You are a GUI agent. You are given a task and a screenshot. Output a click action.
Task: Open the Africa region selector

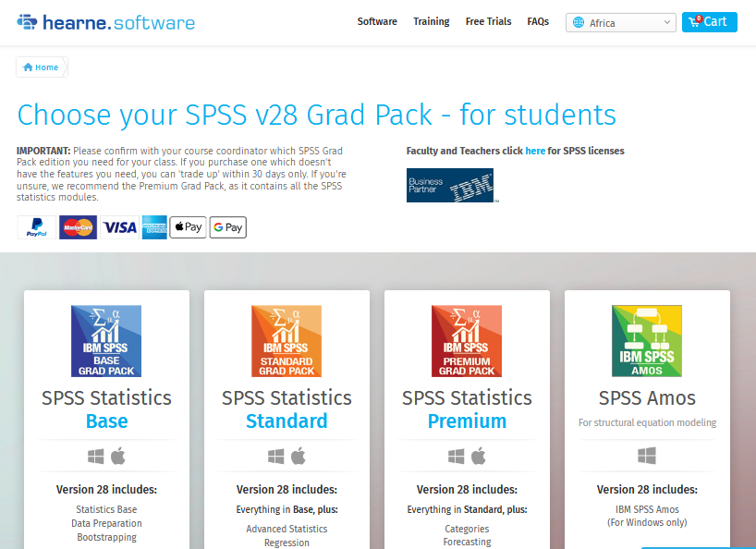(x=620, y=22)
